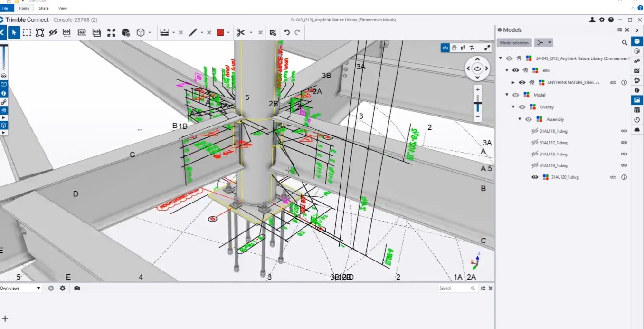Toggle visibility of ANYTHINK NATURE_STEEL.ifc
This screenshot has height=329, width=644.
coord(522,82)
